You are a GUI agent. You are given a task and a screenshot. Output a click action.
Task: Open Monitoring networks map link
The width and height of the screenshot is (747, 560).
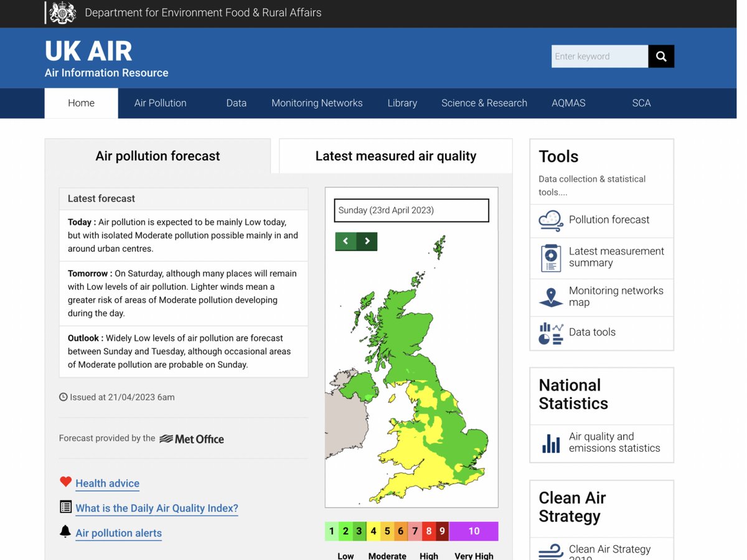(x=616, y=296)
